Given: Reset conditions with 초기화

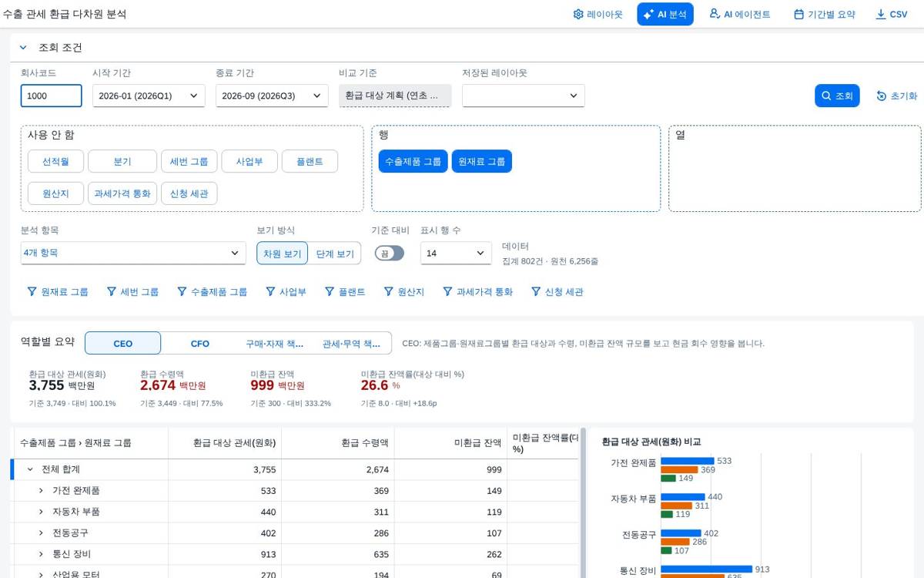Looking at the screenshot, I should pos(896,96).
